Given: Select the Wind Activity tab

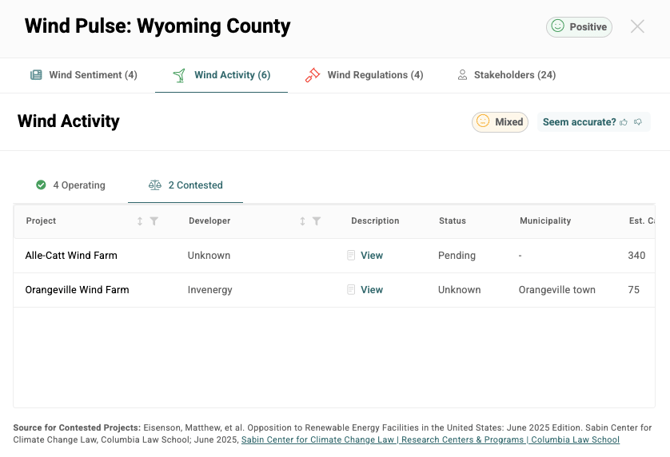Looking at the screenshot, I should 221,75.
